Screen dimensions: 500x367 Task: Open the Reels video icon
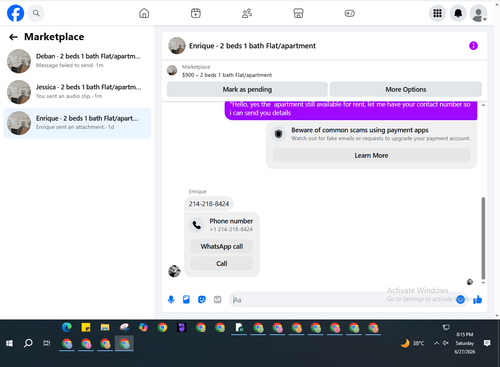click(x=196, y=13)
